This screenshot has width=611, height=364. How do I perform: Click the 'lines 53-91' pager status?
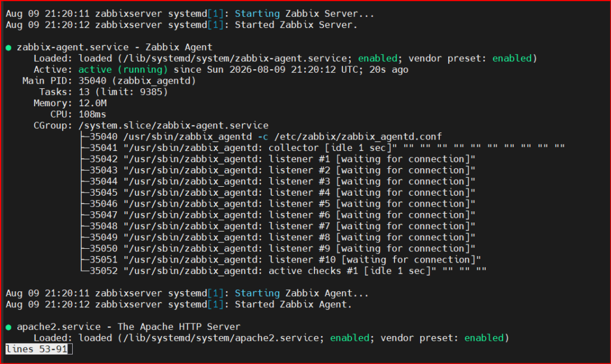36,349
